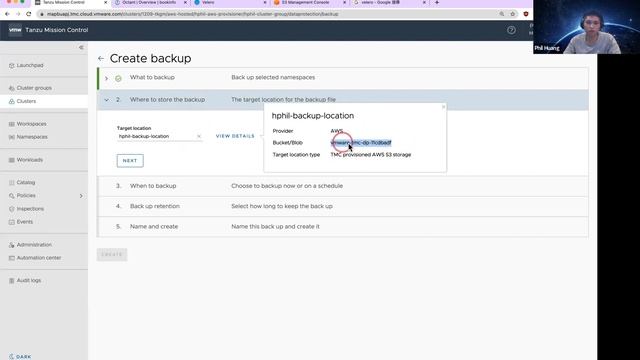Click the Phil Huang video thumbnail

(586, 27)
